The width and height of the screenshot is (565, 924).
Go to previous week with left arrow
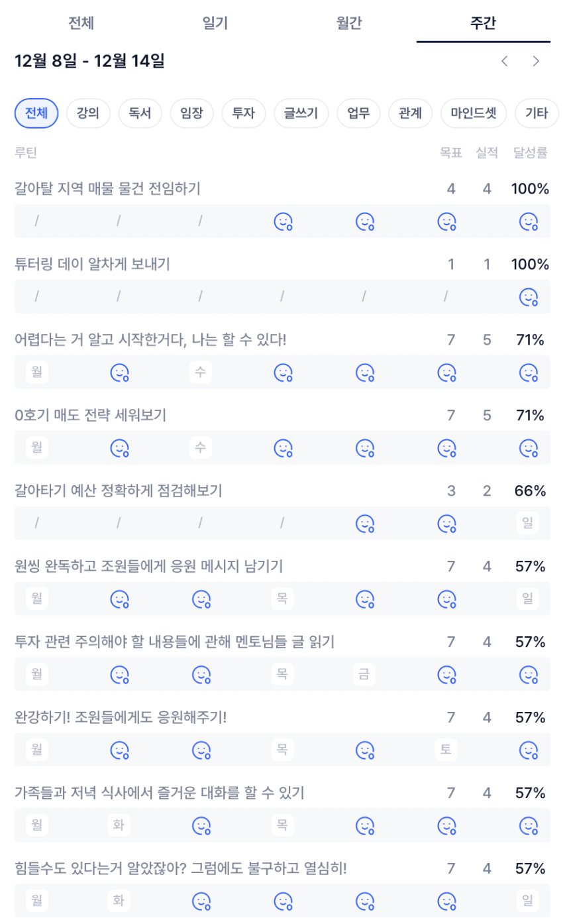tap(505, 62)
